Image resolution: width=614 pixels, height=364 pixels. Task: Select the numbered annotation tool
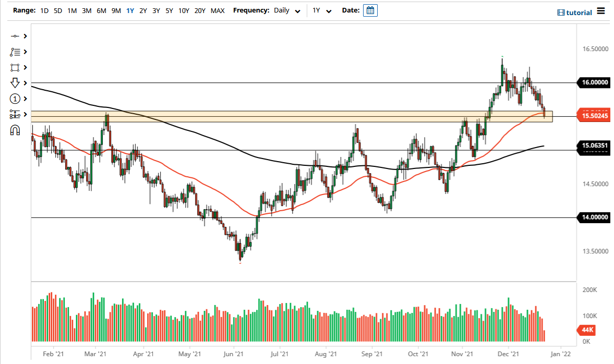15,99
